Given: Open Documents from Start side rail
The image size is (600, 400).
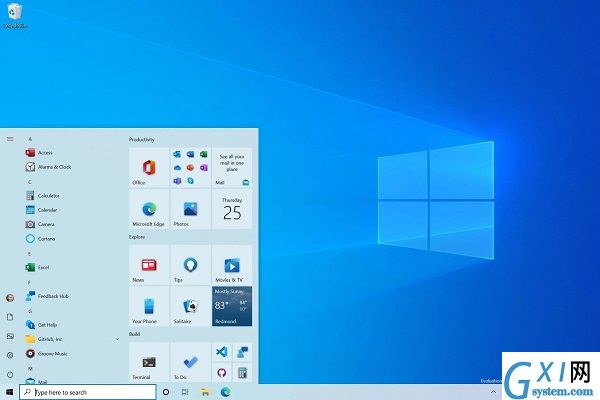Looking at the screenshot, I should pyautogui.click(x=10, y=317).
